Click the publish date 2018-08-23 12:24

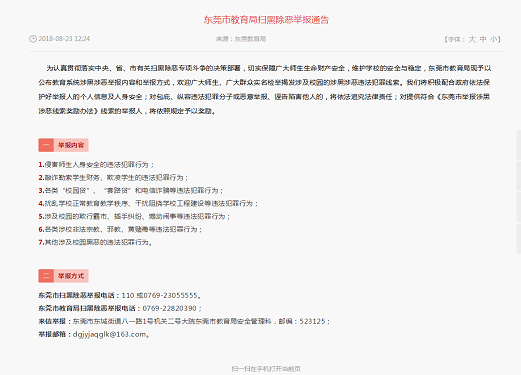(x=64, y=39)
